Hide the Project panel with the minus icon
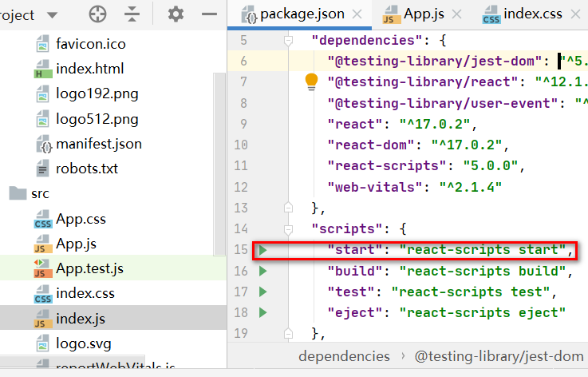The image size is (588, 377). click(x=209, y=14)
